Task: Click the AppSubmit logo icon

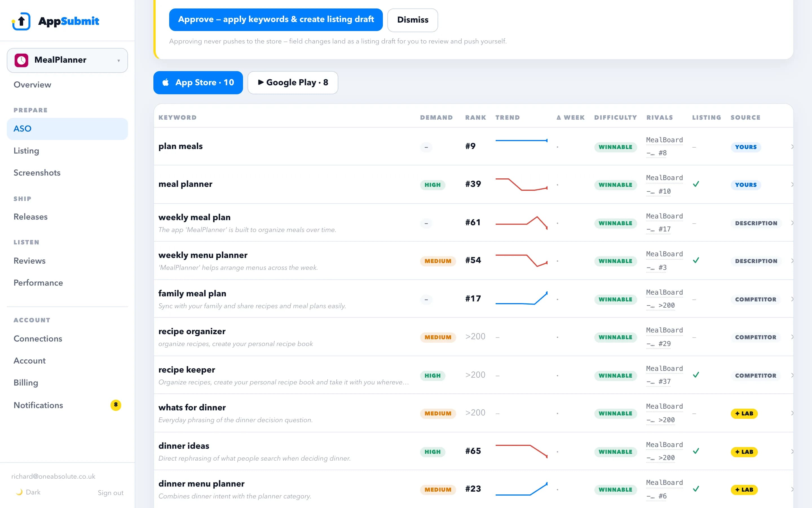Action: [21, 21]
